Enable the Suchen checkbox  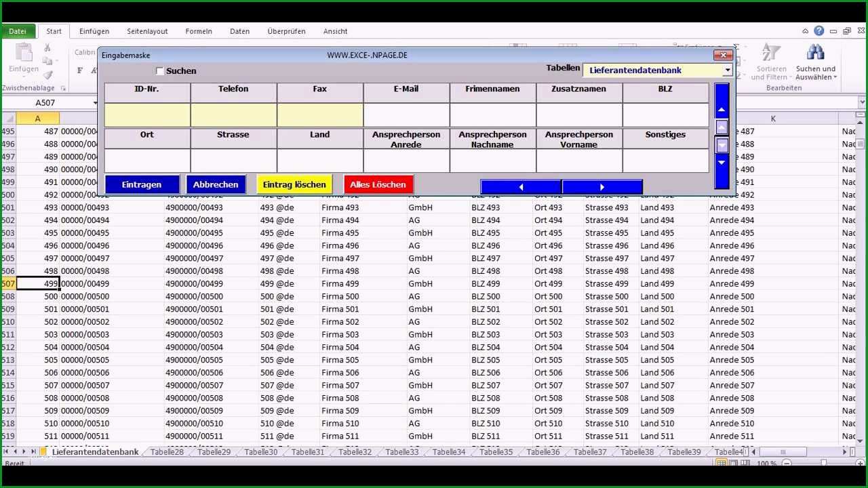[x=160, y=71]
